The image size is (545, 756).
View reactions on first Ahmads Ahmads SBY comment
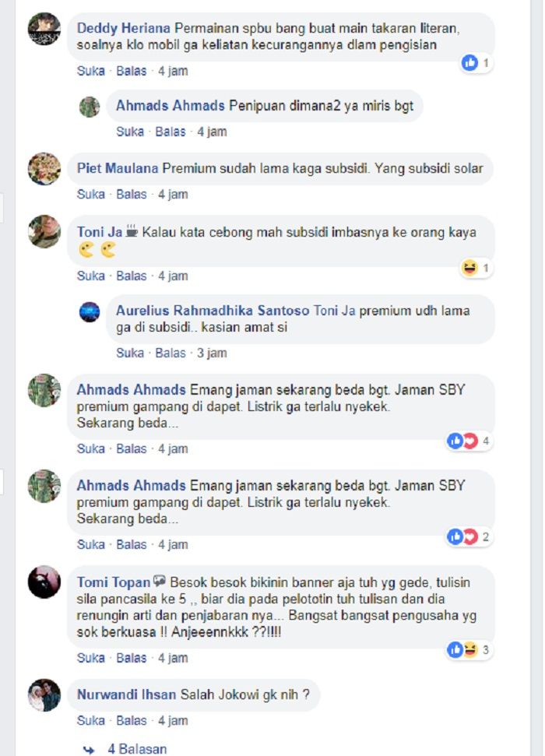coord(469,440)
